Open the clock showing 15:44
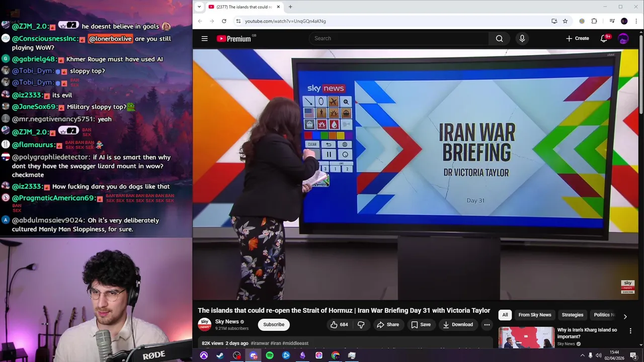 pyautogui.click(x=614, y=355)
